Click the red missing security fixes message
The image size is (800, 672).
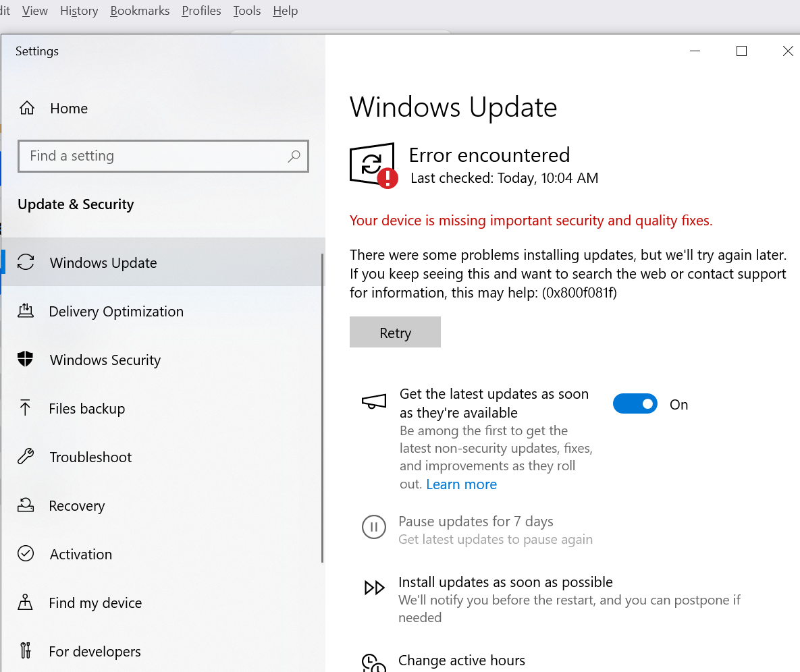(531, 221)
